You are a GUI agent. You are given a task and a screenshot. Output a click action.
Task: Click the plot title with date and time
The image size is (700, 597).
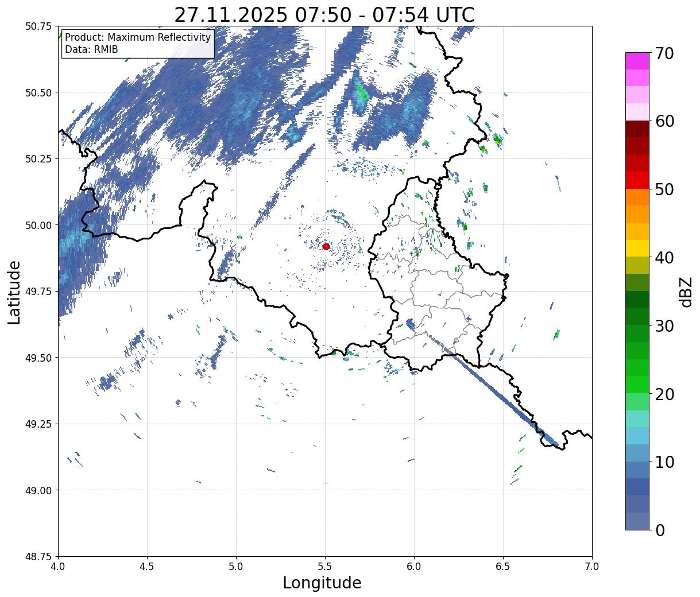click(x=324, y=14)
